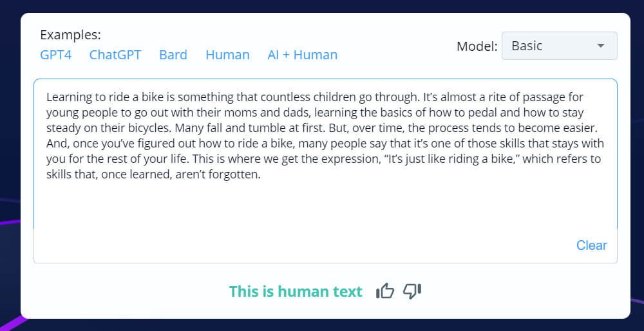644x331 pixels.
Task: Click the 'This is human text' result
Action: [x=296, y=292]
